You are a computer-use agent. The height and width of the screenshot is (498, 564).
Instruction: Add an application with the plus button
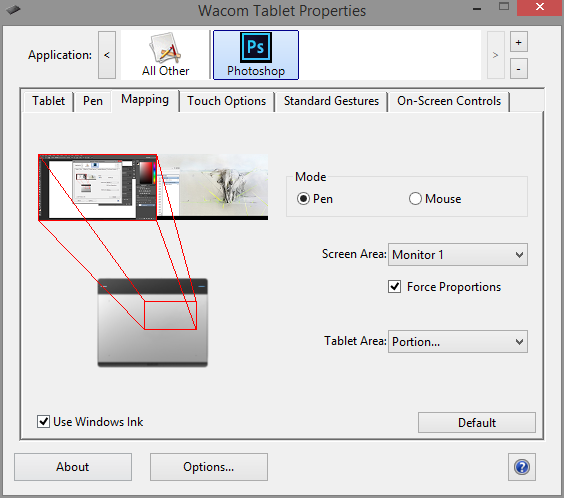519,42
